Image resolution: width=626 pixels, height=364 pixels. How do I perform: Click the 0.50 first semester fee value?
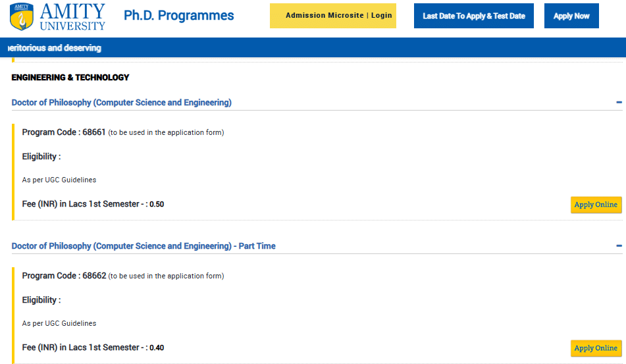pos(157,205)
